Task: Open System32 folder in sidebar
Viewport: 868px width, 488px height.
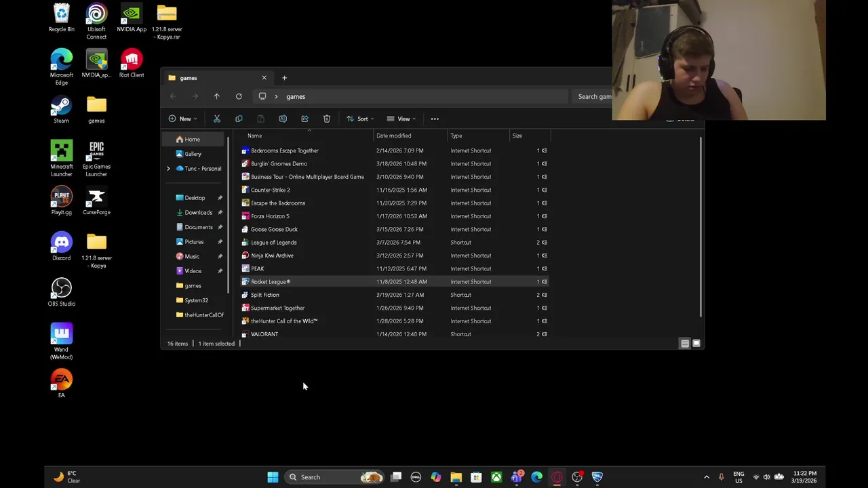Action: pyautogui.click(x=195, y=300)
